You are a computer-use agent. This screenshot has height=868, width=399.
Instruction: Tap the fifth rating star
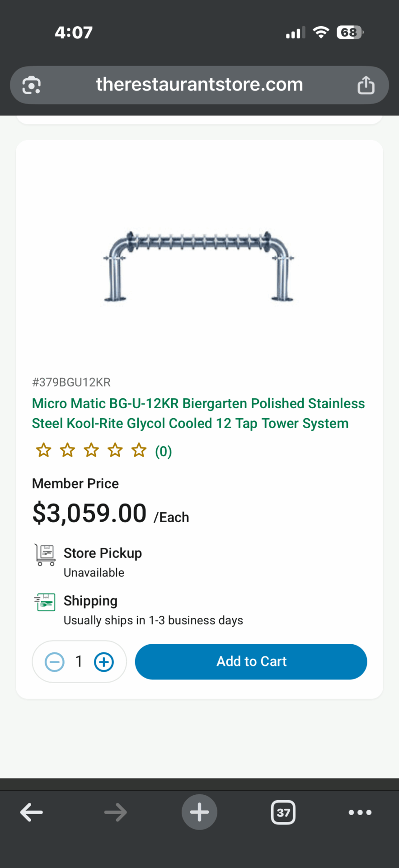[x=139, y=450]
